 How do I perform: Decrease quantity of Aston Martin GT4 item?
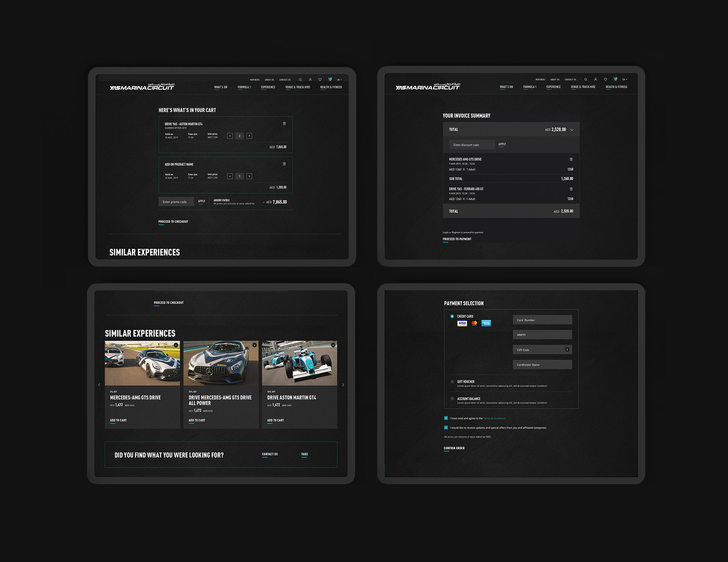point(230,136)
